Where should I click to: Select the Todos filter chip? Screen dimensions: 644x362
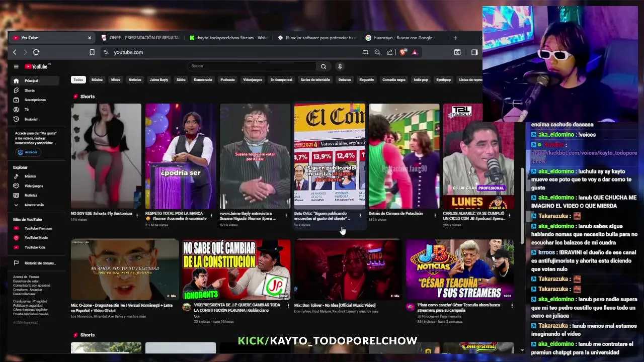[x=78, y=79]
